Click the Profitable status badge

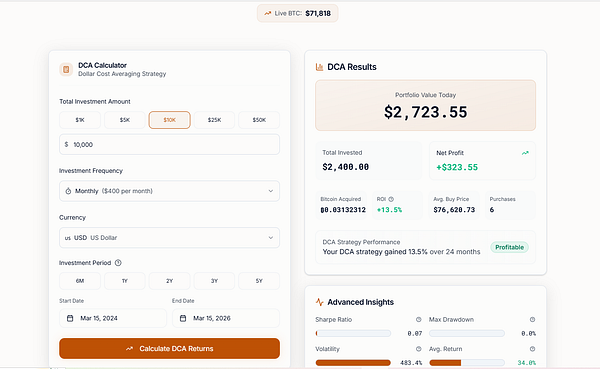[509, 247]
